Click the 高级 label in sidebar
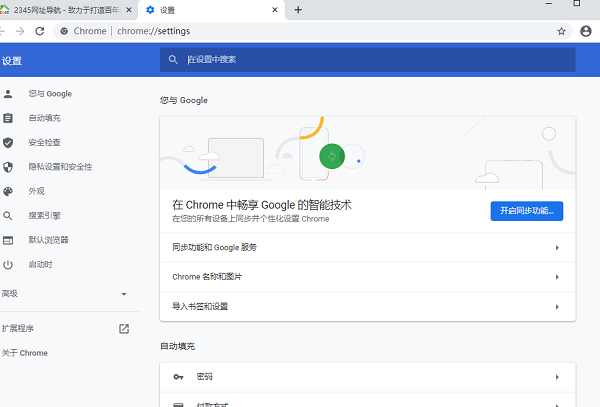This screenshot has height=407, width=600. click(x=10, y=294)
